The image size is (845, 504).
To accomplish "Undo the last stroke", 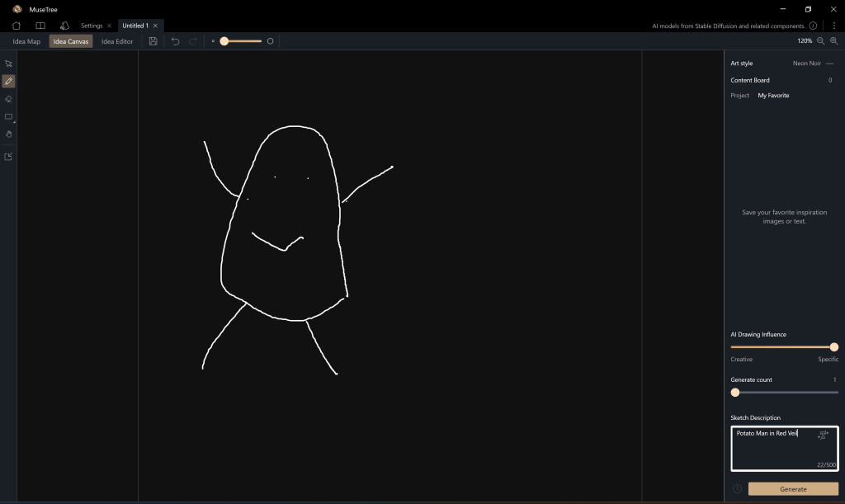I will (x=175, y=41).
